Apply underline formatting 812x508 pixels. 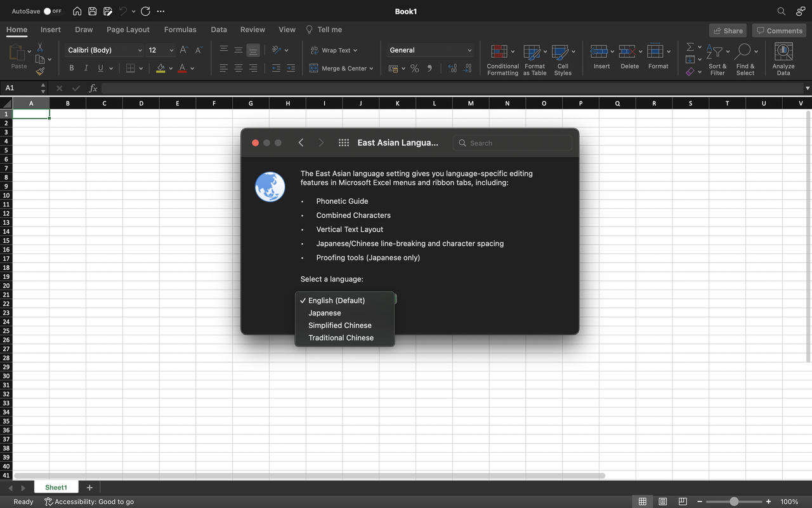100,68
